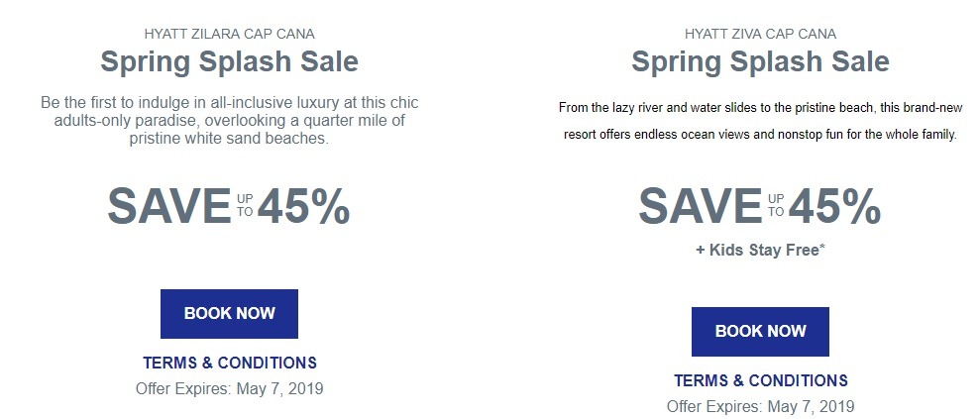
Task: Click the Zilara SAVE word
Action: tap(169, 207)
